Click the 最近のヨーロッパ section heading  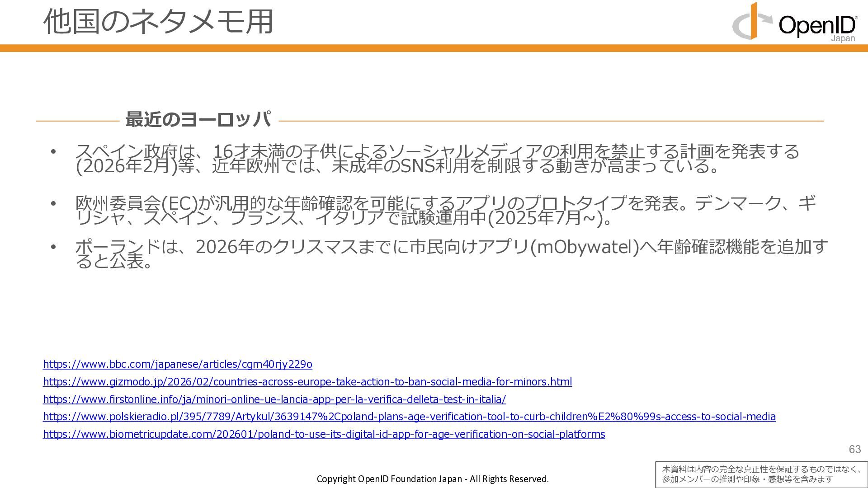click(198, 120)
